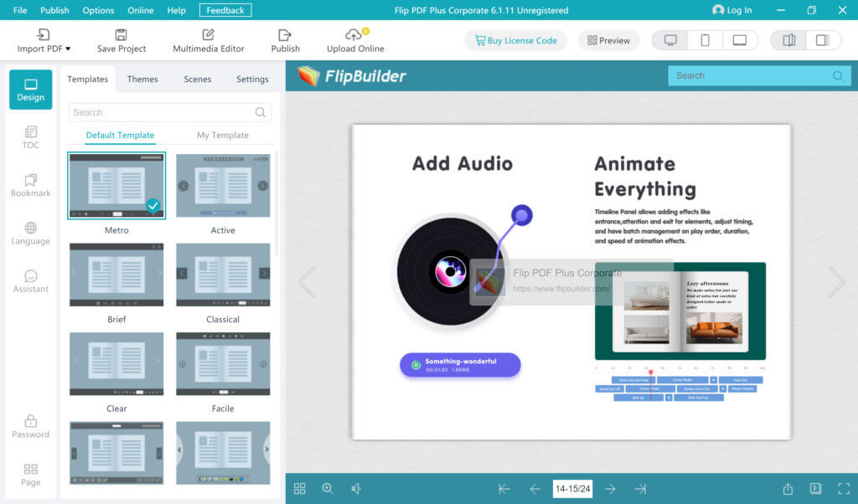Toggle fullscreen mode in viewer
Viewport: 858px width, 504px height.
[x=844, y=489]
